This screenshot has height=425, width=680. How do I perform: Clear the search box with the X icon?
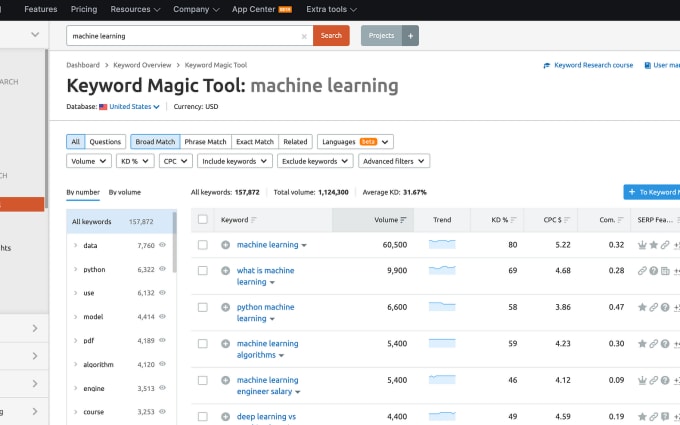304,36
